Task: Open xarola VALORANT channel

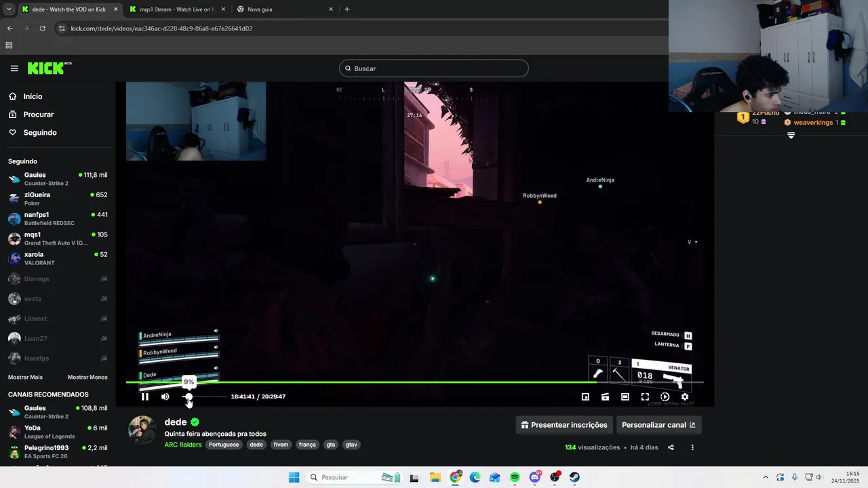Action: pos(58,258)
